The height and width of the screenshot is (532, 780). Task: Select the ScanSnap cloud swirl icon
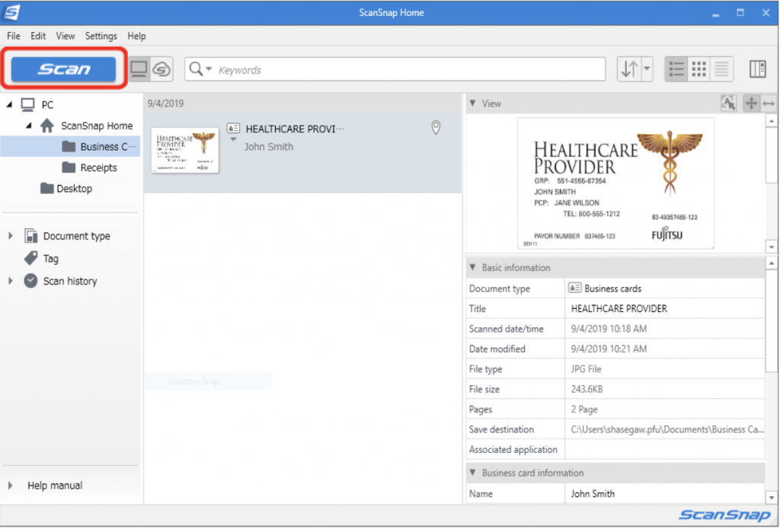161,69
